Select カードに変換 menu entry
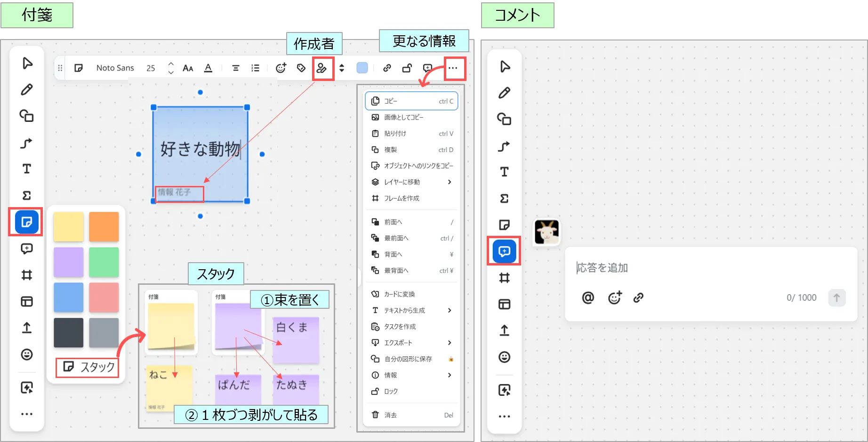Image resolution: width=868 pixels, height=442 pixels. click(x=399, y=294)
